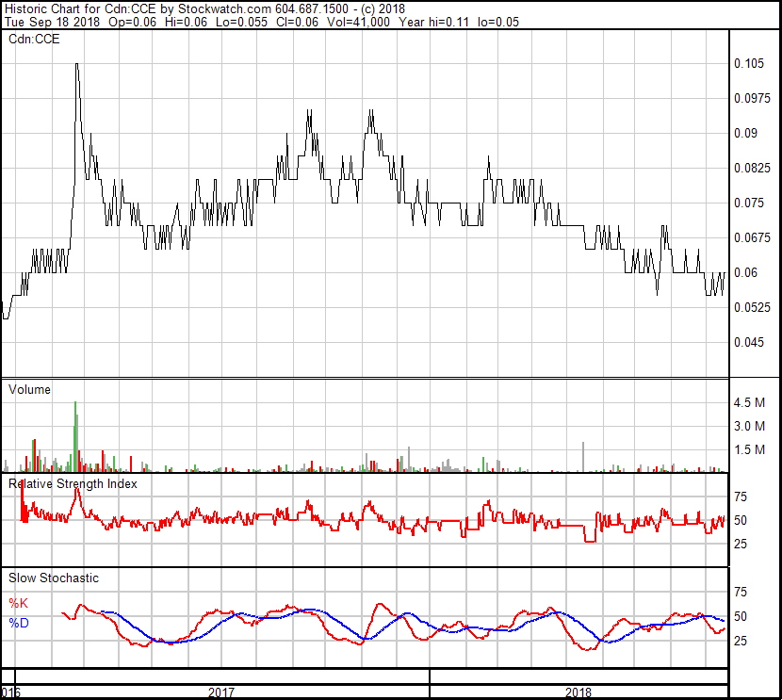
Task: Click the 0.075 price axis label
Action: point(749,203)
